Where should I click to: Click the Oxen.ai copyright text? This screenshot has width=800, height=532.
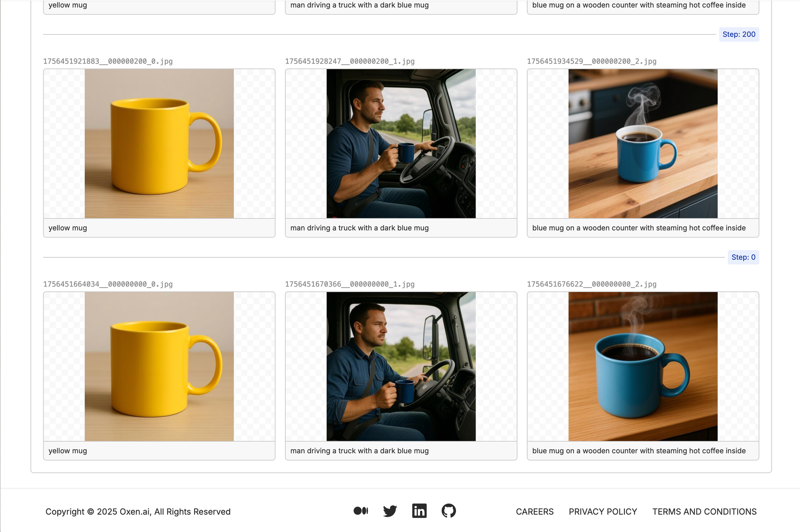click(x=138, y=512)
